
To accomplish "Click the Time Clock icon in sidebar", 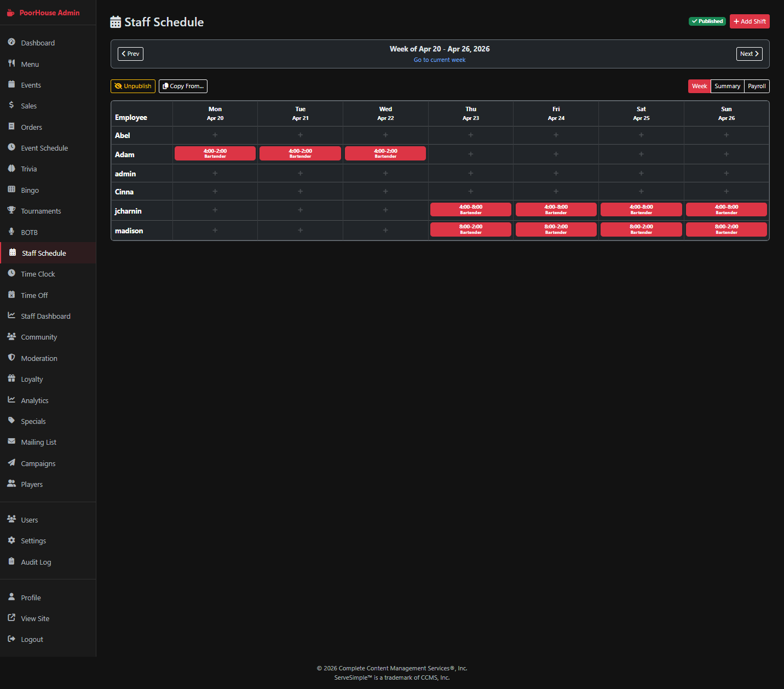I will pos(11,273).
